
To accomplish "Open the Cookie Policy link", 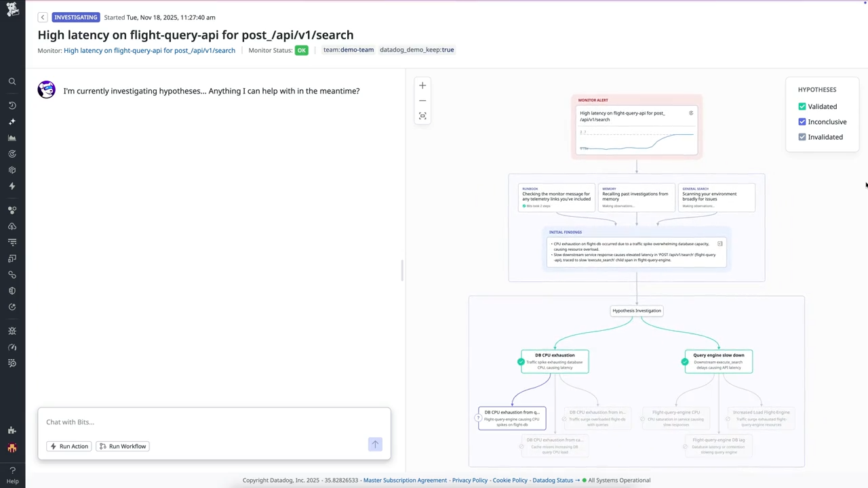I will [x=510, y=480].
